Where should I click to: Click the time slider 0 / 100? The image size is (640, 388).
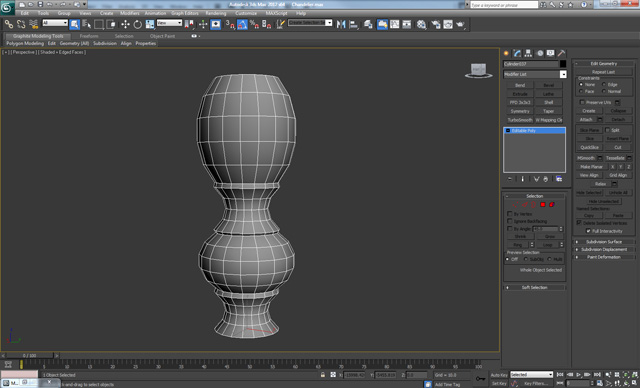tap(30, 356)
